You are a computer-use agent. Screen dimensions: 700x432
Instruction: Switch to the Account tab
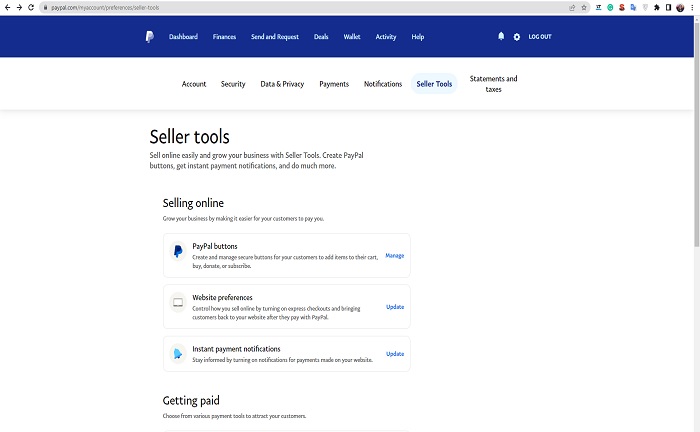pyautogui.click(x=194, y=84)
